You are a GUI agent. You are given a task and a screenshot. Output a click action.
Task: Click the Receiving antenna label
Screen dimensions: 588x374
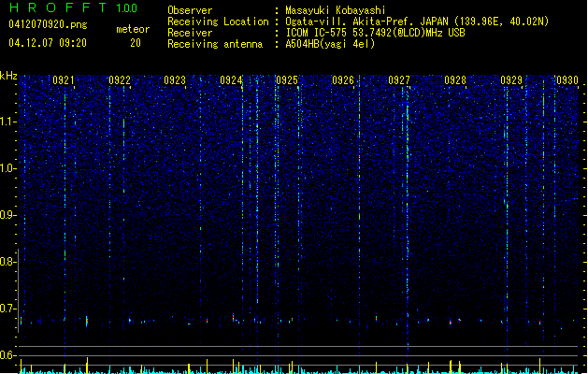pos(215,44)
